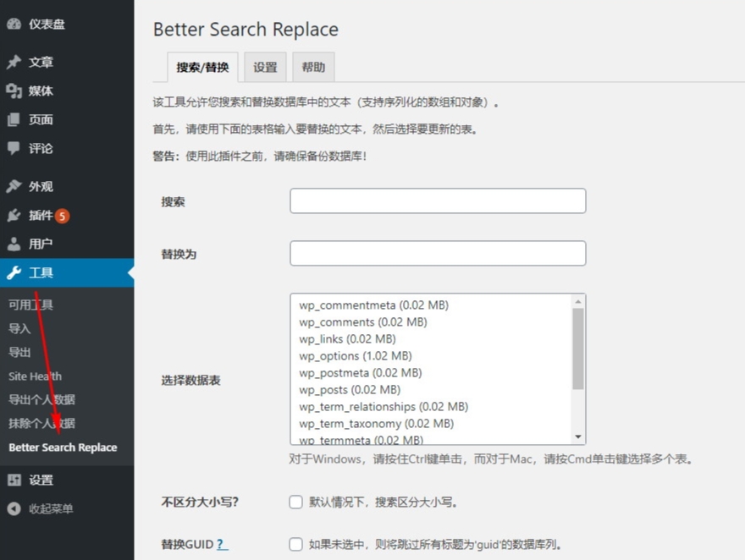Select wp_term_taxonomy table in list
The width and height of the screenshot is (745, 560).
pyautogui.click(x=376, y=423)
